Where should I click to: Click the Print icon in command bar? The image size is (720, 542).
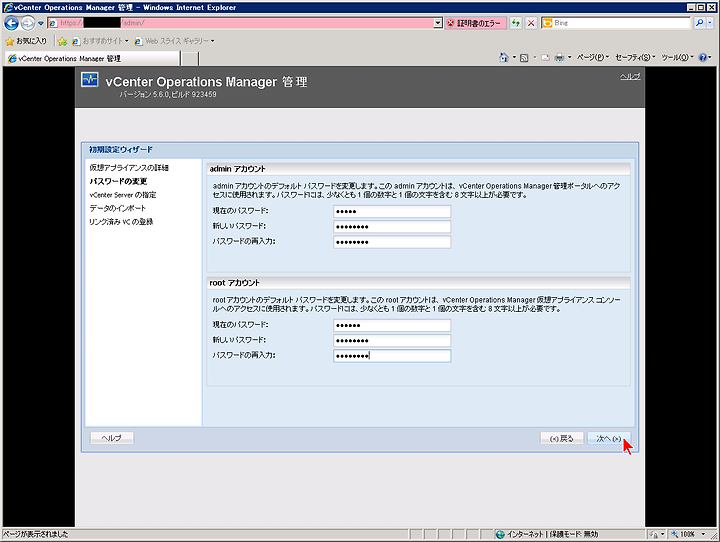pyautogui.click(x=559, y=57)
